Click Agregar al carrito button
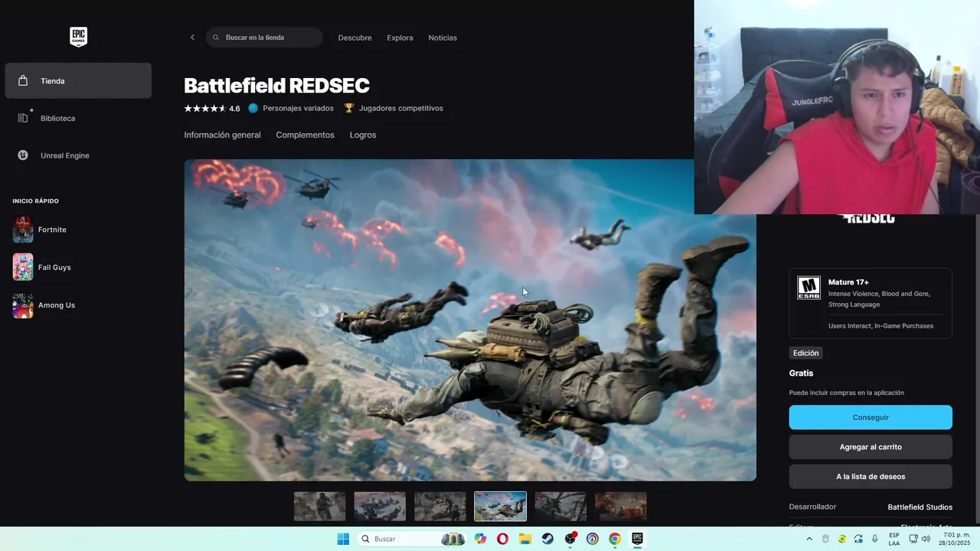The width and height of the screenshot is (980, 551). 871,447
